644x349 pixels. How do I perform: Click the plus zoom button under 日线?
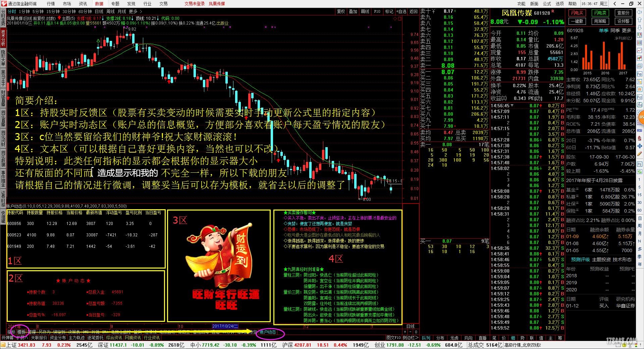coord(405,332)
